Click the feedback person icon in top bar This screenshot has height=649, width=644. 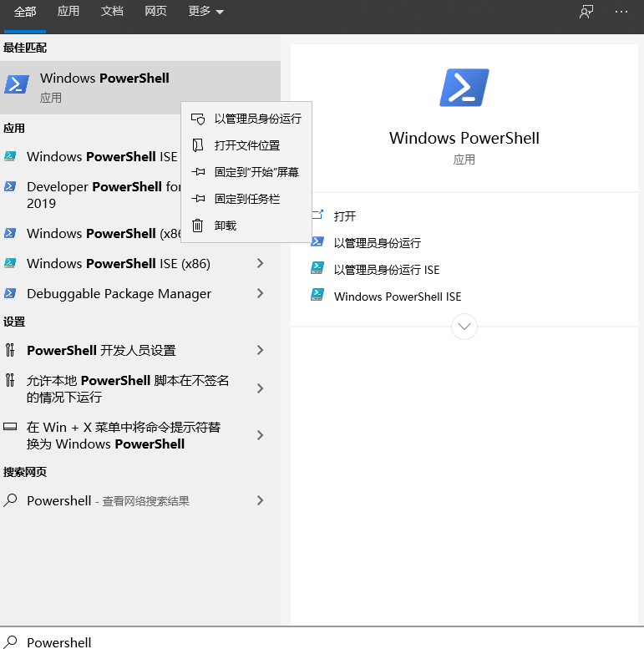click(x=586, y=12)
